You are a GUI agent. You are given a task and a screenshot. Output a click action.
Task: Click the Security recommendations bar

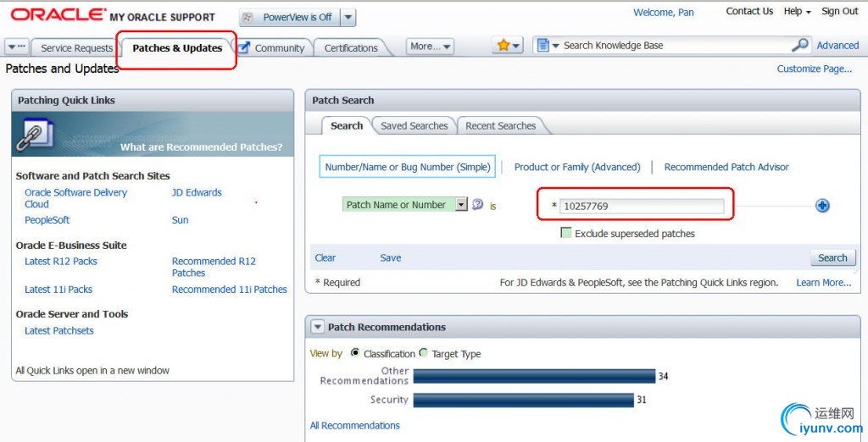click(523, 400)
